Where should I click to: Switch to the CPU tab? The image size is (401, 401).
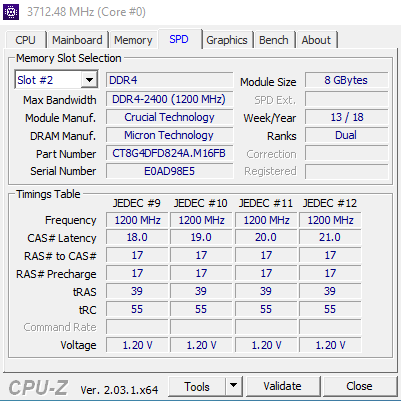click(x=25, y=40)
